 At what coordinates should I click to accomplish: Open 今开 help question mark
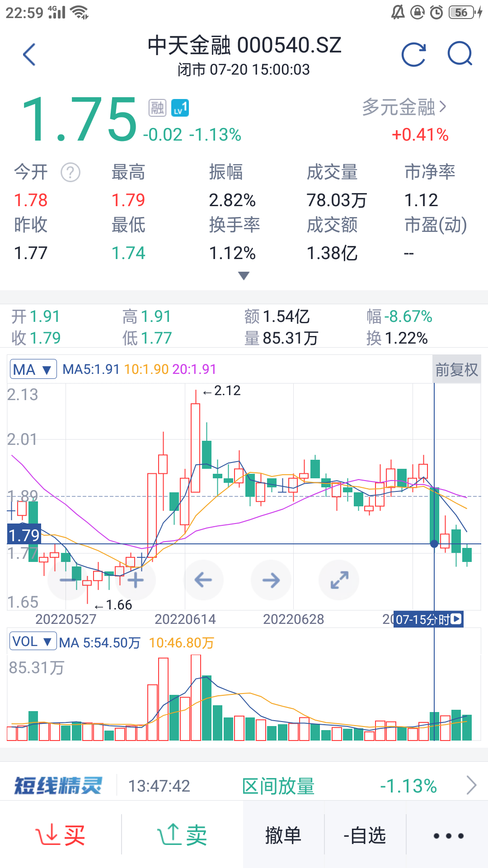[70, 172]
